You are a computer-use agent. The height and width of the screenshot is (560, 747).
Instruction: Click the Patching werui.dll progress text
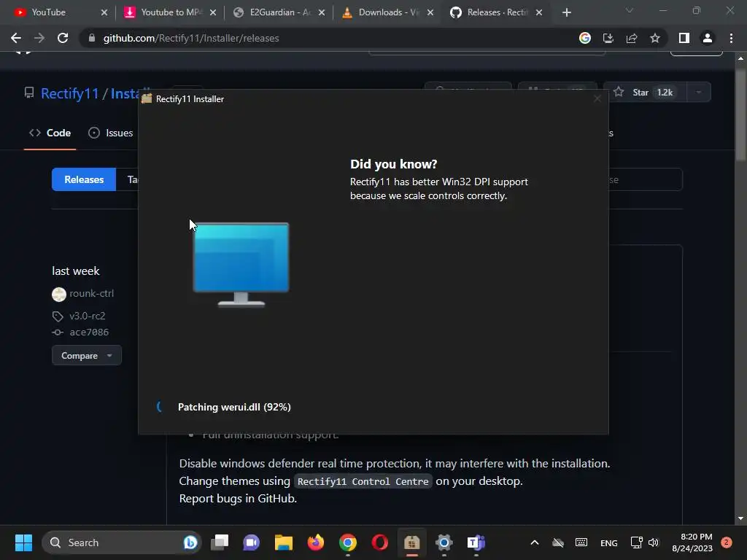(x=234, y=407)
